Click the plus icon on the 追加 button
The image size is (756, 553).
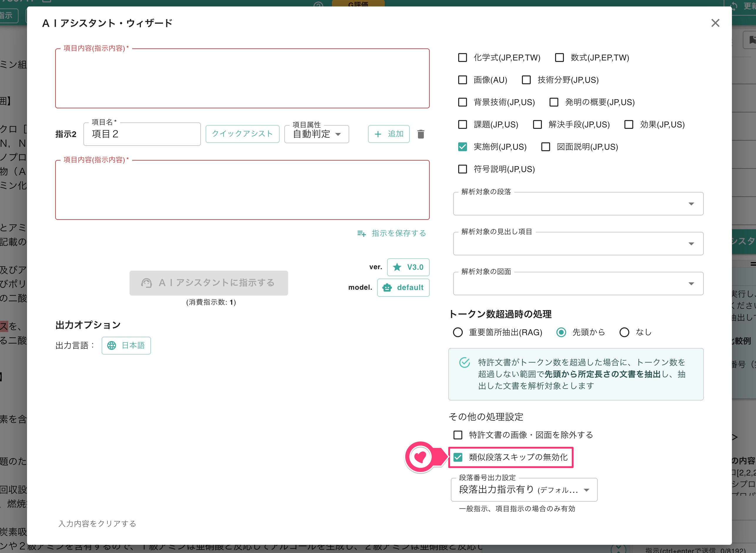[x=378, y=134]
